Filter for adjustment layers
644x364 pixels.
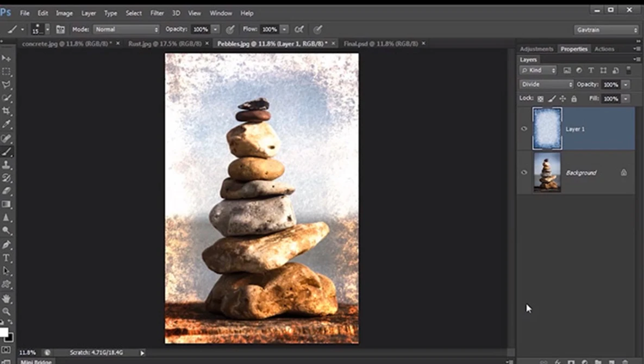(579, 71)
